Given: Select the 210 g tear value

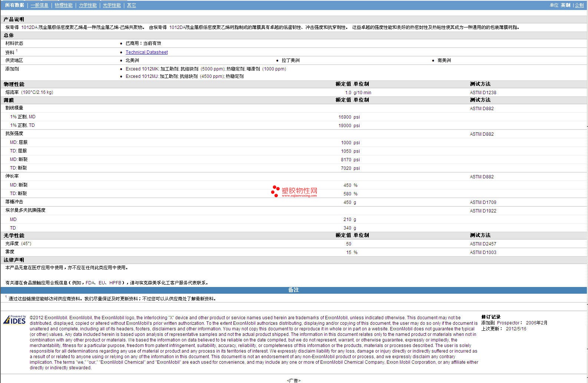Looking at the screenshot, I should [x=350, y=219].
